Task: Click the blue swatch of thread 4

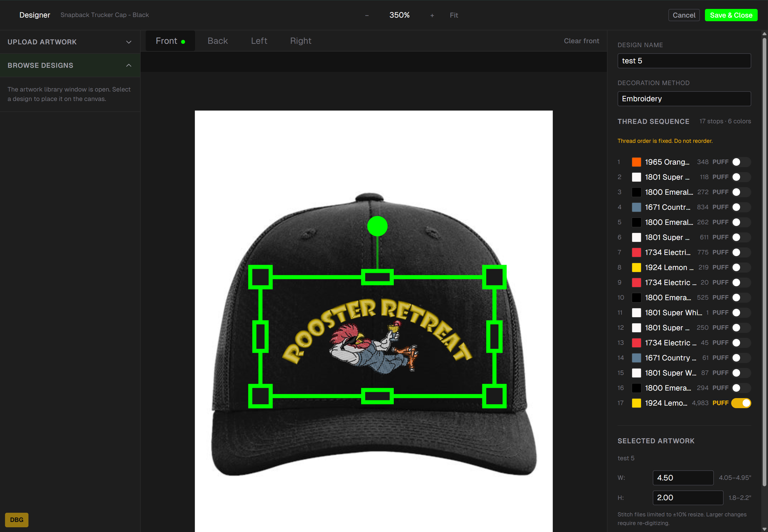Action: pyautogui.click(x=636, y=207)
